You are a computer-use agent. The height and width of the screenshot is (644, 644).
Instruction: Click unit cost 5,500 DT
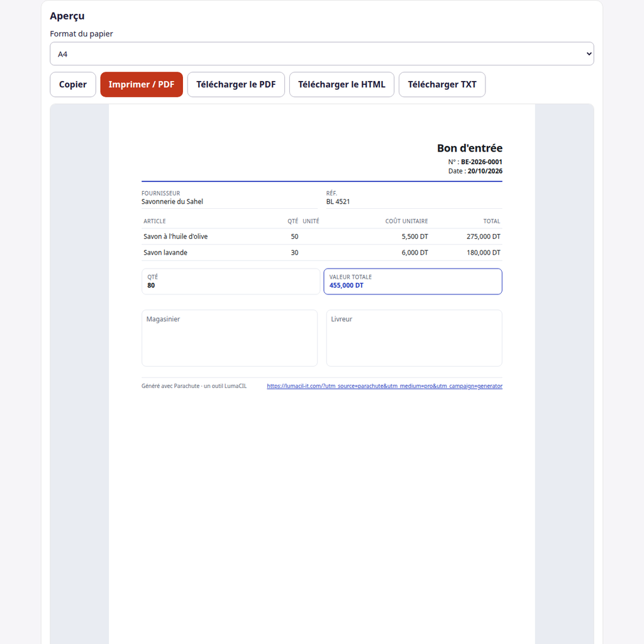pyautogui.click(x=415, y=236)
